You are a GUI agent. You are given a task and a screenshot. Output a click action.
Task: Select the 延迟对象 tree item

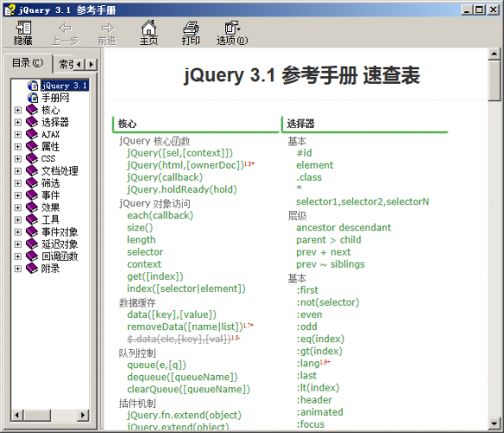[60, 244]
